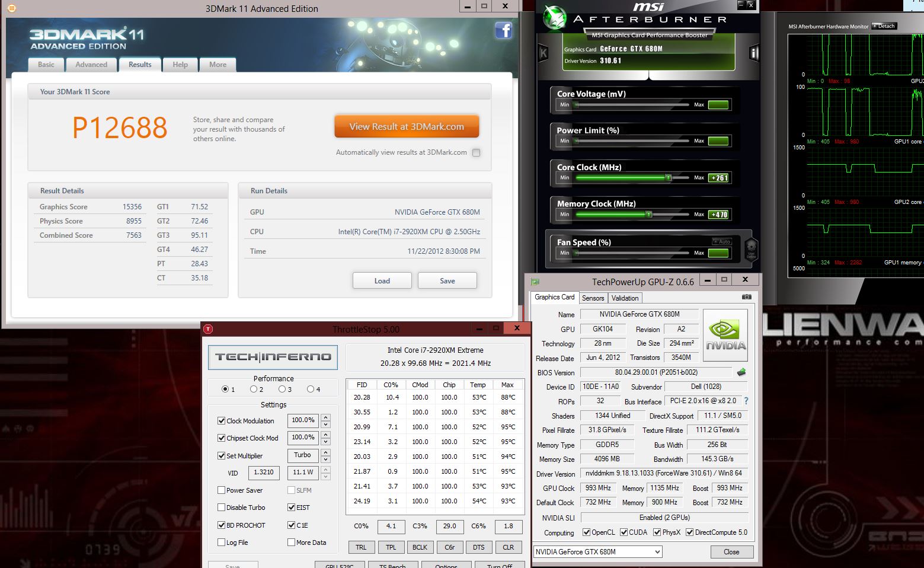924x568 pixels.
Task: Toggle the OpenCL checkbox in GPU-Z
Action: click(x=586, y=532)
